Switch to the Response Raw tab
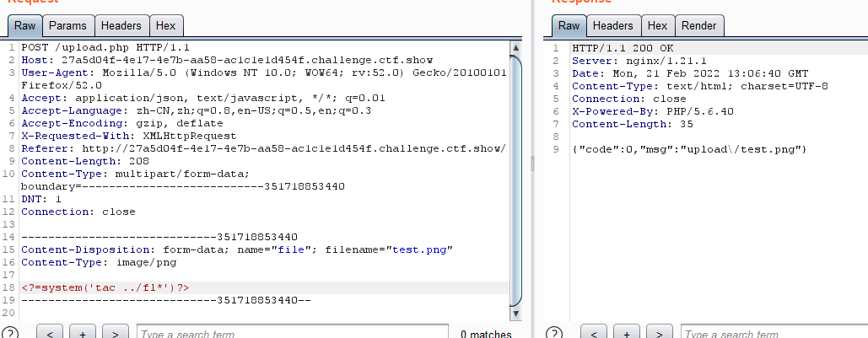868x338 pixels. pyautogui.click(x=569, y=25)
